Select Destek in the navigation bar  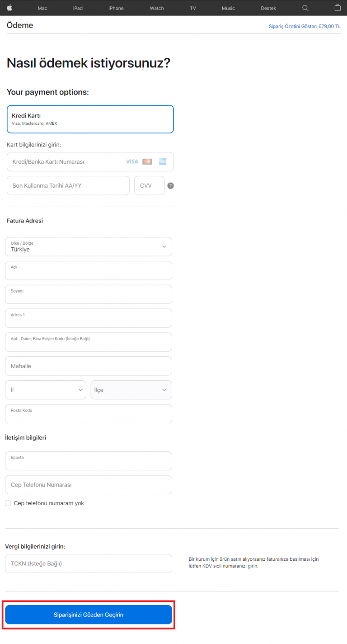[x=268, y=8]
